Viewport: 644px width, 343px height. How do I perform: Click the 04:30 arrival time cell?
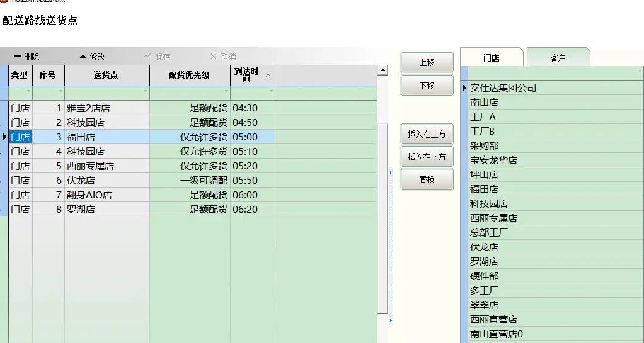click(x=253, y=108)
